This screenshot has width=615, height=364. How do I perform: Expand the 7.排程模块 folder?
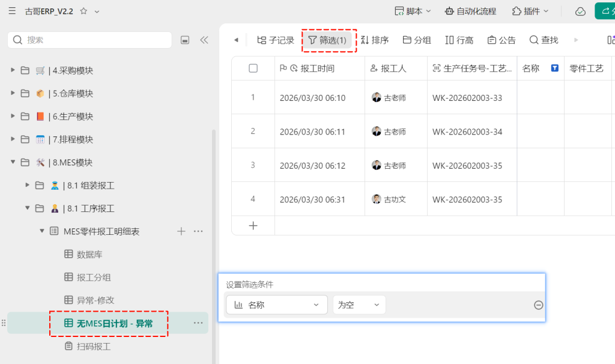(13, 139)
